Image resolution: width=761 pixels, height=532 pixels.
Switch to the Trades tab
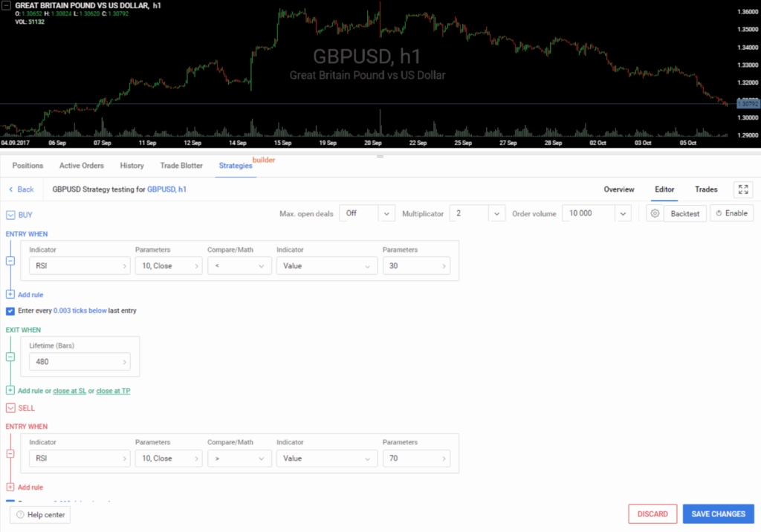[705, 189]
